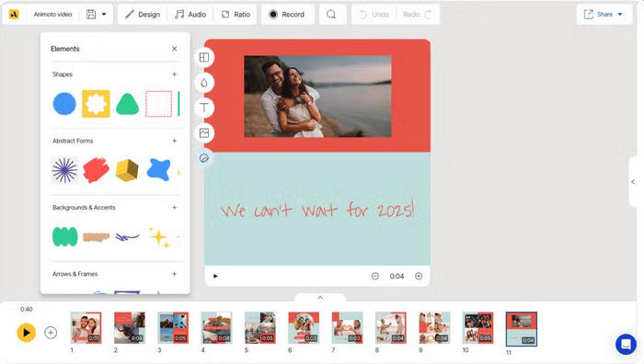This screenshot has width=644, height=364.
Task: Add the blue blob abstract form
Action: (158, 169)
